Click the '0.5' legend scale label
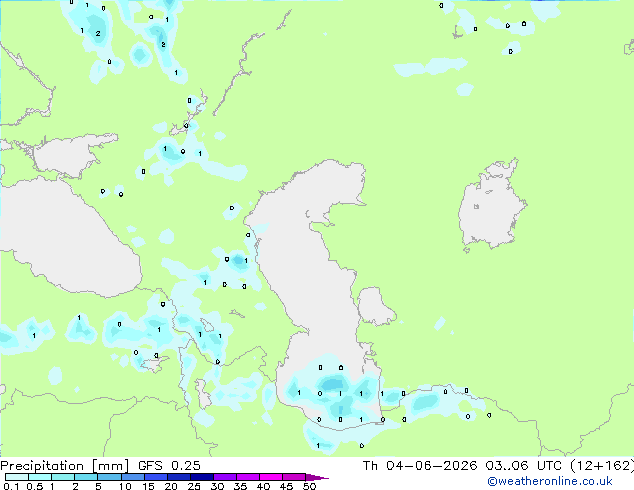Screen dimensions: 634x490 coord(34,486)
